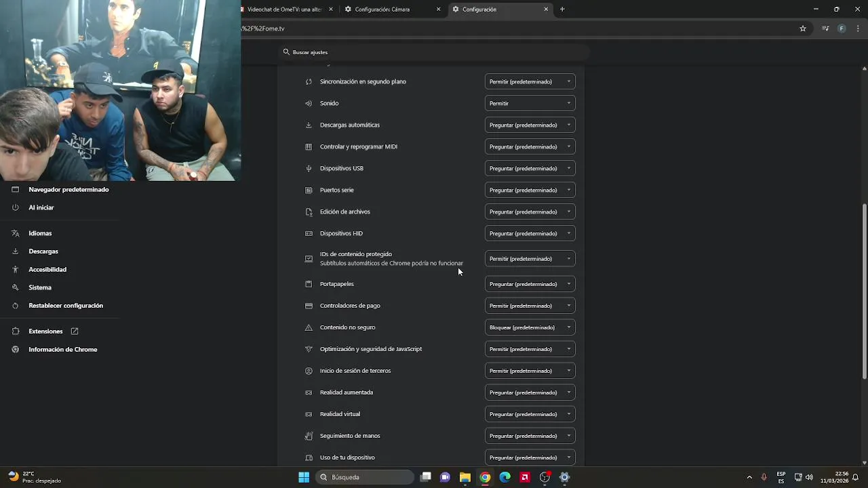The image size is (868, 488).
Task: Click the Dispositivos USB icon
Action: [309, 168]
